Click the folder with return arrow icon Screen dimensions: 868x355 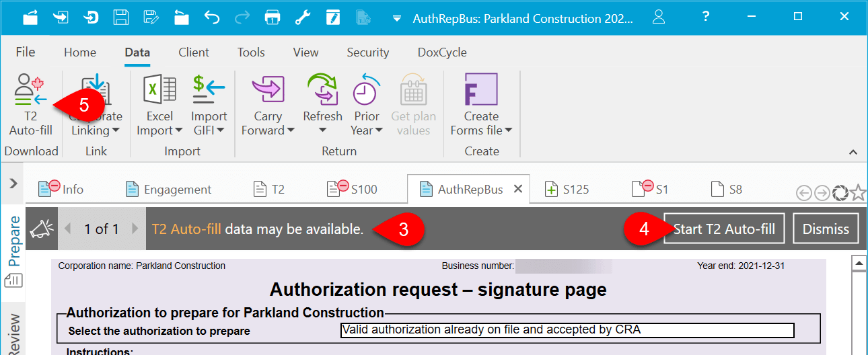pyautogui.click(x=182, y=17)
